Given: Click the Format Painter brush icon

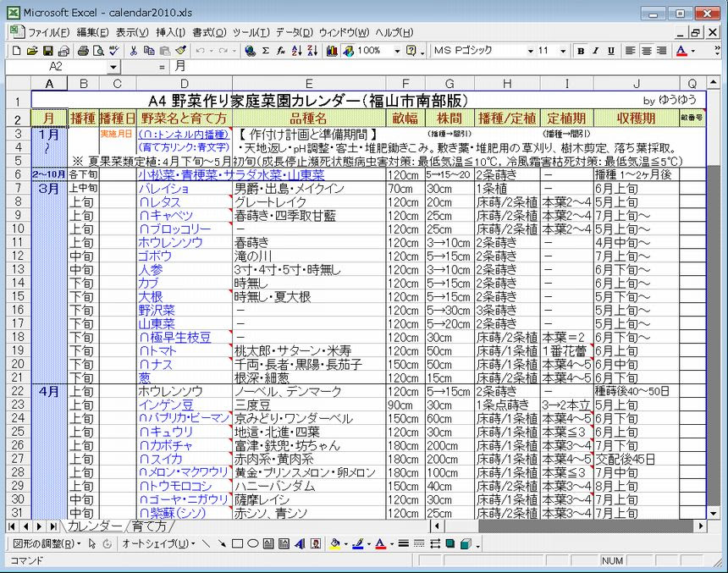Looking at the screenshot, I should pos(181,51).
